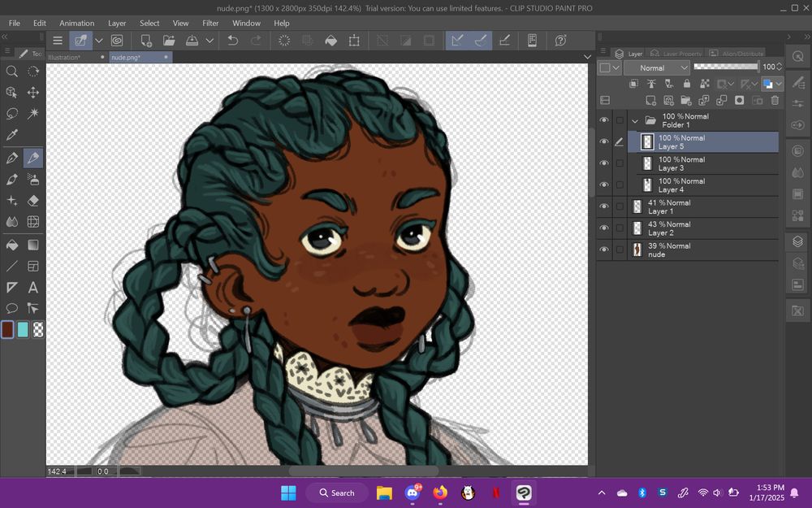Select the Balloon tool
This screenshot has width=812, height=508.
pos(11,308)
